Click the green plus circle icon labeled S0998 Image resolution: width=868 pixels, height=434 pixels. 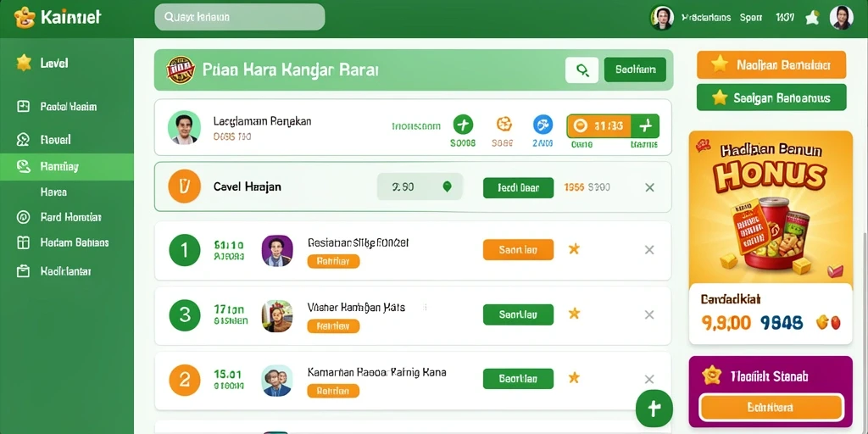point(463,125)
